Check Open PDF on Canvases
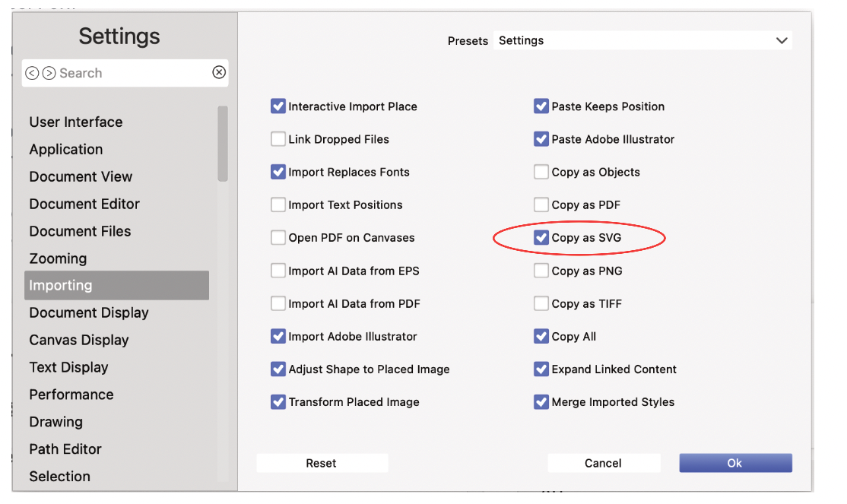This screenshot has width=847, height=504. coord(278,238)
